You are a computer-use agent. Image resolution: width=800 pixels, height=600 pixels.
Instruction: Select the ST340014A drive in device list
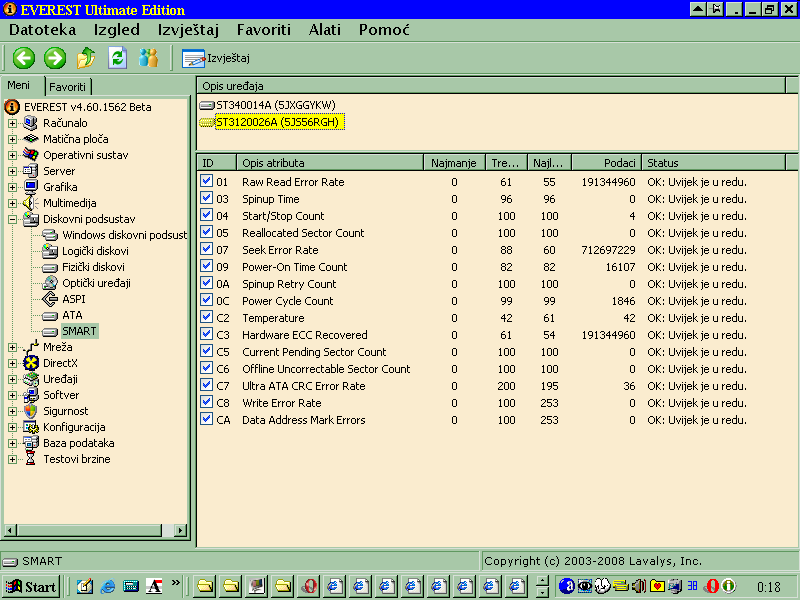coord(274,105)
